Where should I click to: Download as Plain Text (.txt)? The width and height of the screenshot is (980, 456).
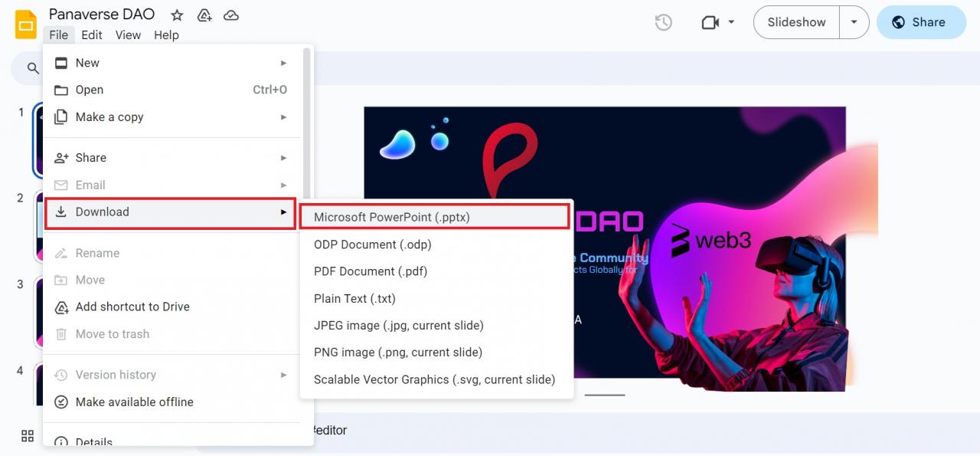pyautogui.click(x=436, y=298)
